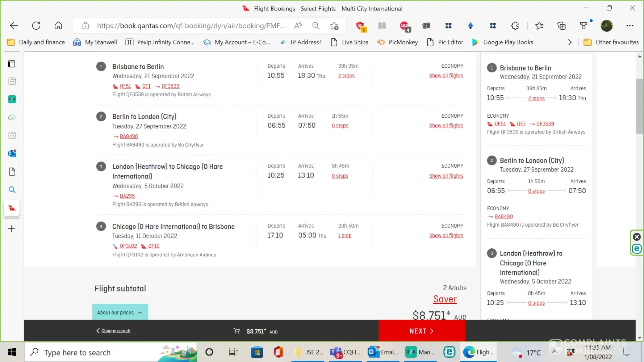Open the weather 17°C taskbar widget
The image size is (644, 362).
[x=526, y=352]
